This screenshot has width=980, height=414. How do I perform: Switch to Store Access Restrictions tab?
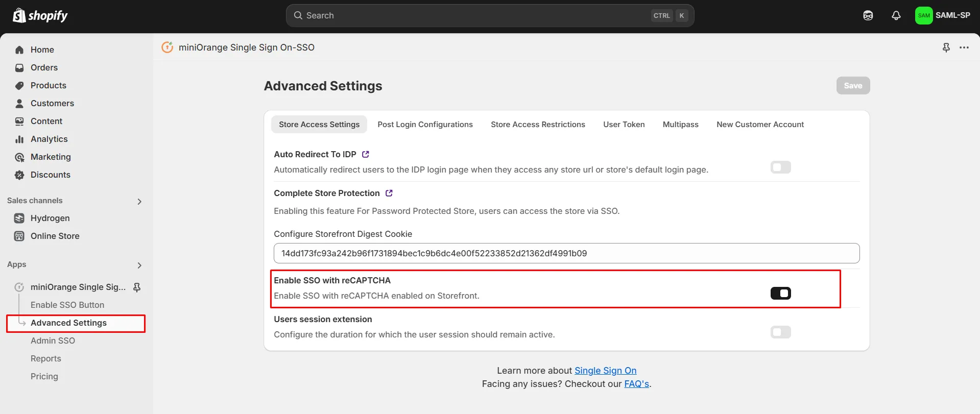[x=538, y=125]
